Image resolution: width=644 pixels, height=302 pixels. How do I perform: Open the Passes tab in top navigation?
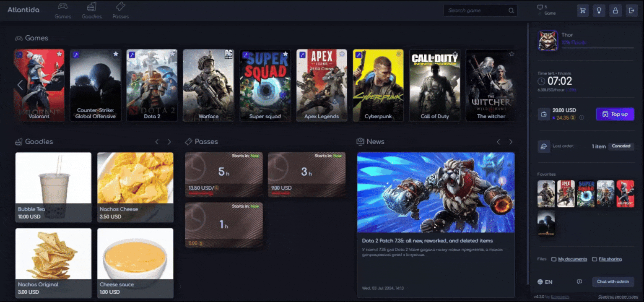coord(121,11)
